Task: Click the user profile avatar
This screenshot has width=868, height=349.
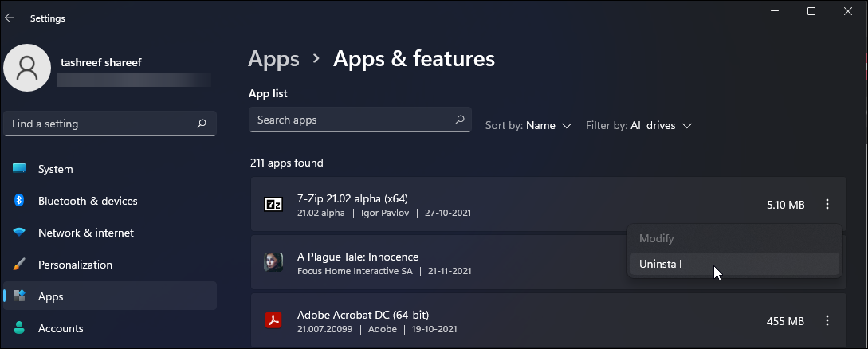Action: (x=28, y=68)
